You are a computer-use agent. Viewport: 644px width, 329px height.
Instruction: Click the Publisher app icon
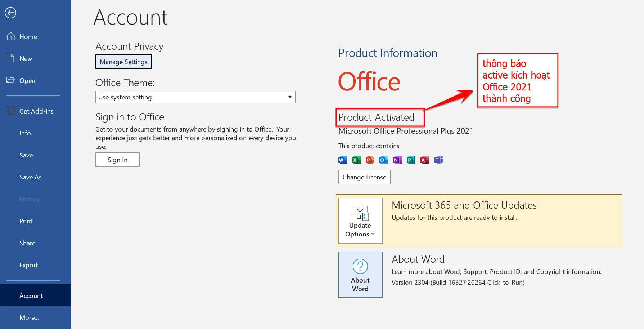coord(411,160)
